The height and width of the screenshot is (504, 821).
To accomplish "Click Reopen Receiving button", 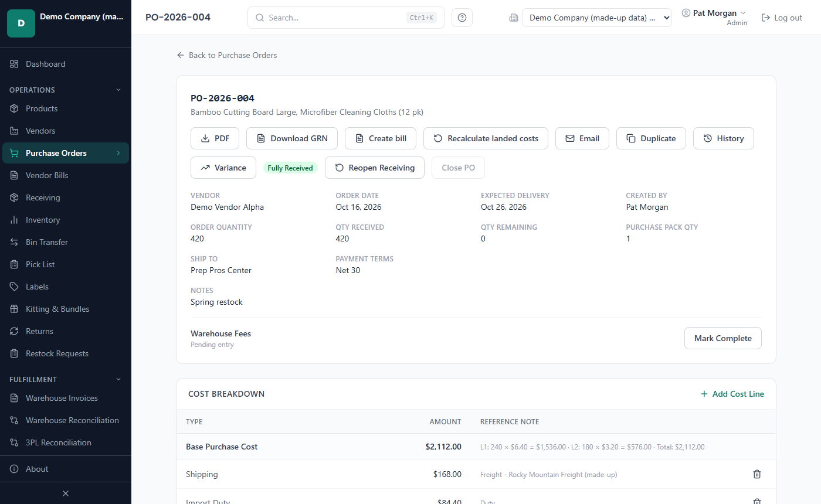I will [375, 168].
